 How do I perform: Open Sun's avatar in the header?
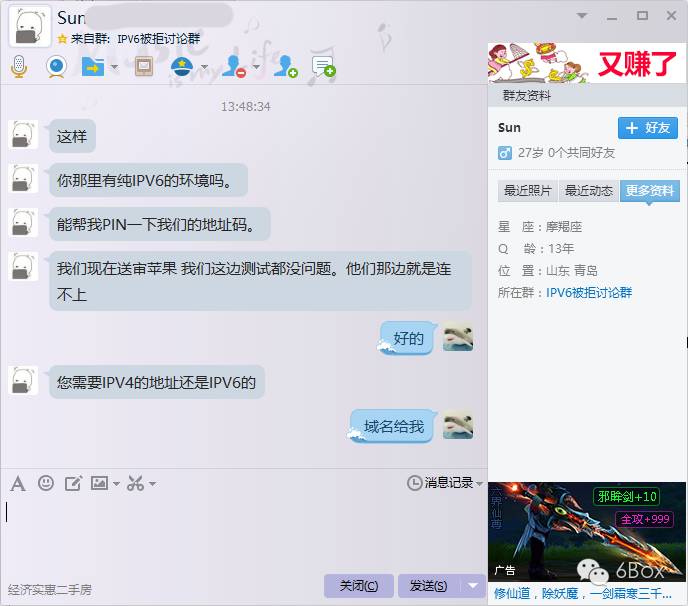pos(30,26)
